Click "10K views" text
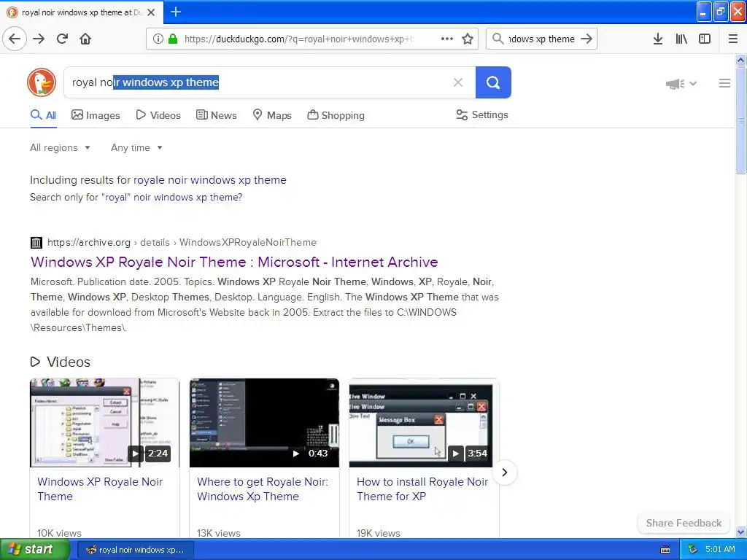Screen dimensions: 747x560 coord(60,533)
